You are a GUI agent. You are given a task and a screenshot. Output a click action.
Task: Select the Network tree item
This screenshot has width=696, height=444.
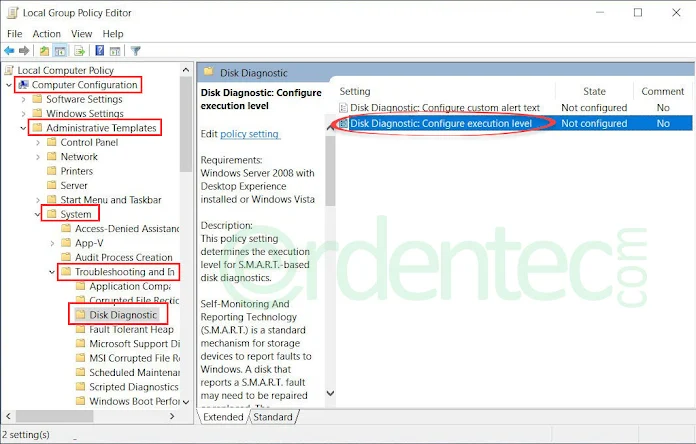[x=79, y=156]
